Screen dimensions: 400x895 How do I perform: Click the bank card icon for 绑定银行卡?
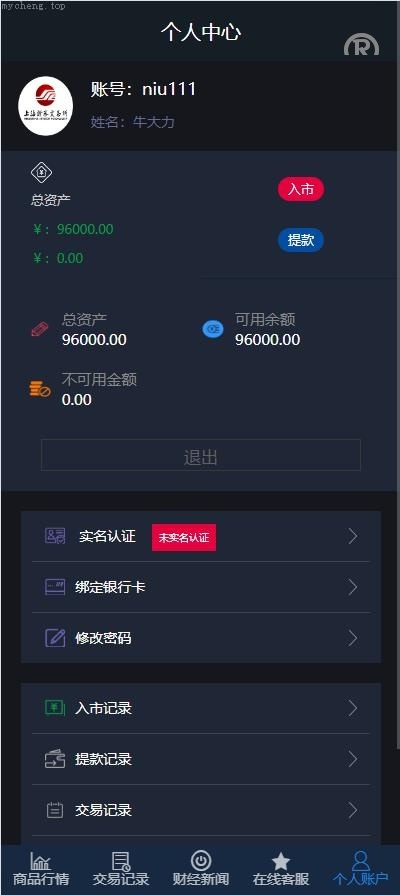55,587
